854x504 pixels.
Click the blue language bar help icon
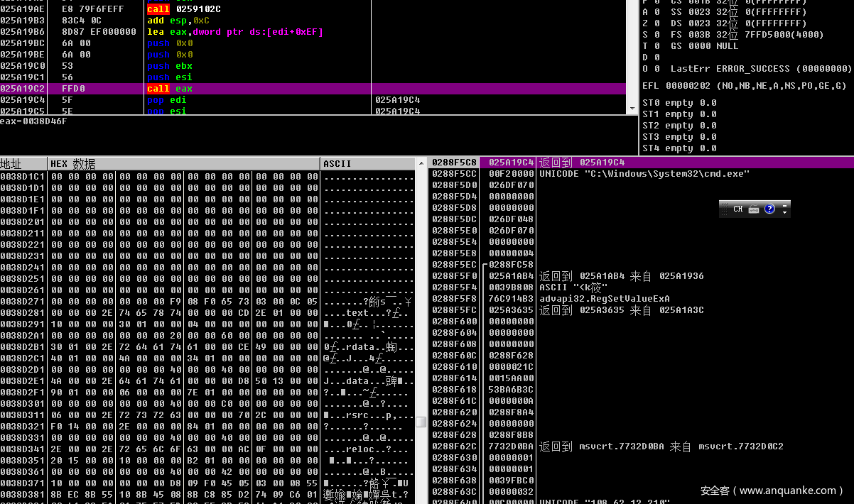[x=769, y=209]
